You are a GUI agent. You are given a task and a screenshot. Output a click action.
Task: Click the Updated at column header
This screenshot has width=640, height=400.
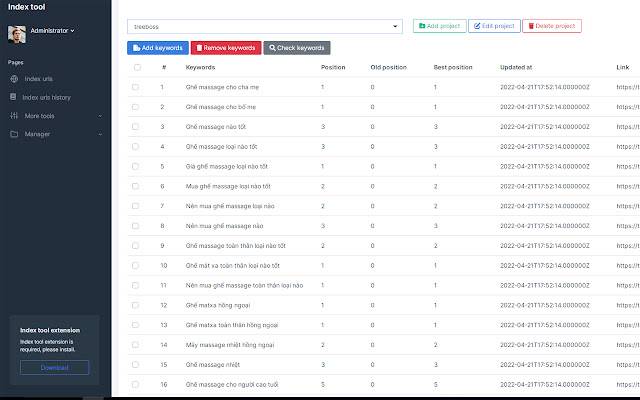516,67
